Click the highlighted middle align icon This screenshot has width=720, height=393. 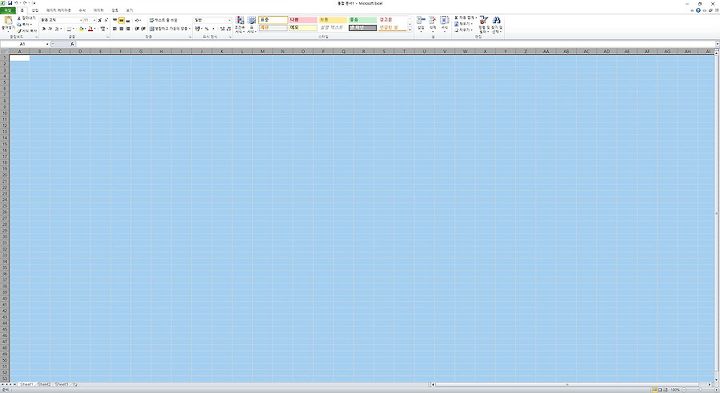(x=121, y=20)
